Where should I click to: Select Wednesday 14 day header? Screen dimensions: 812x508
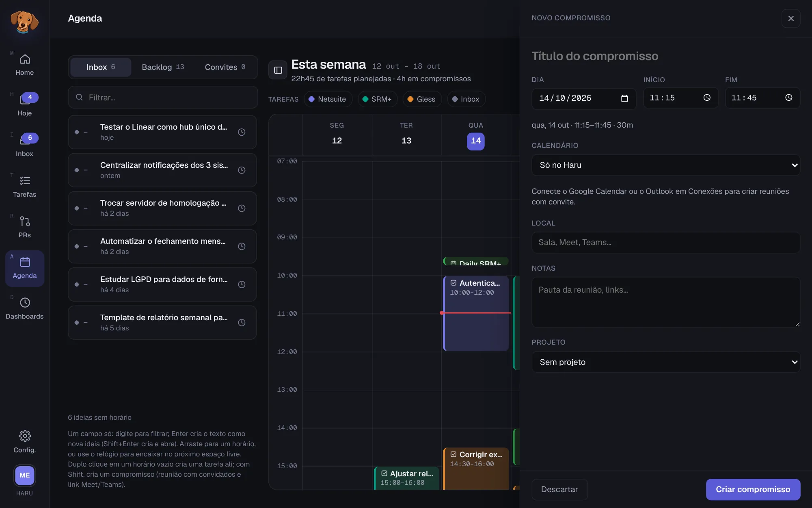475,141
